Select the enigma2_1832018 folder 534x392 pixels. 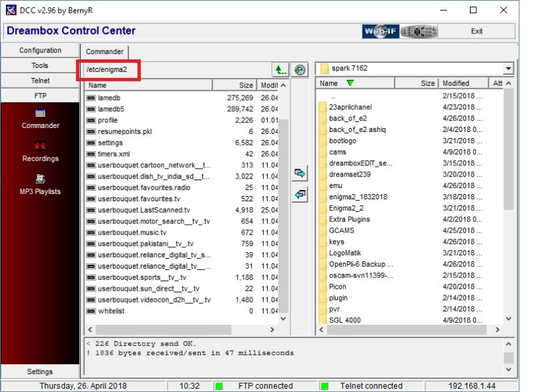tap(358, 197)
